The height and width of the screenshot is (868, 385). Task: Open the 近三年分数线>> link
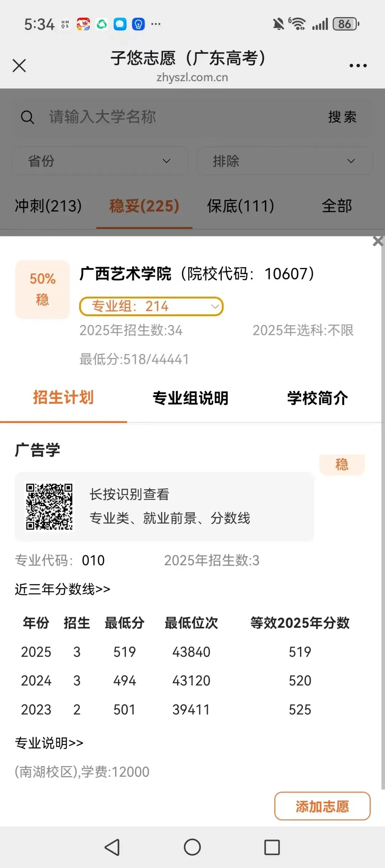coord(63,589)
